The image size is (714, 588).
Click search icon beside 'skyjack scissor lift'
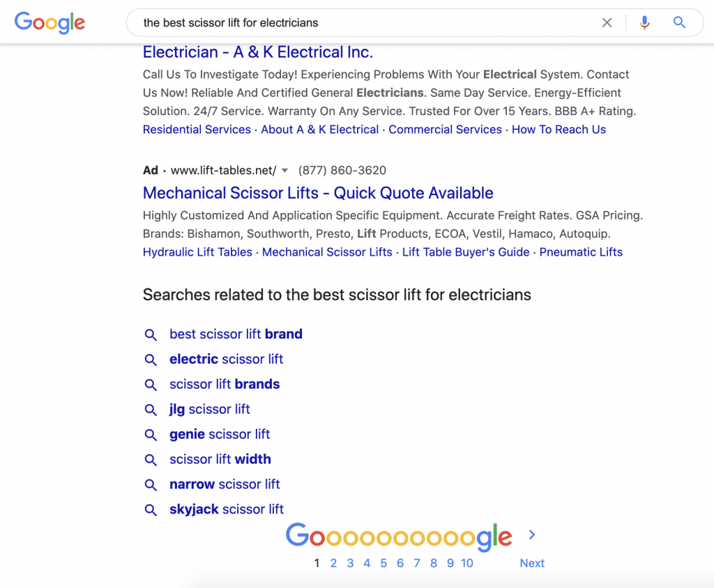coord(151,510)
